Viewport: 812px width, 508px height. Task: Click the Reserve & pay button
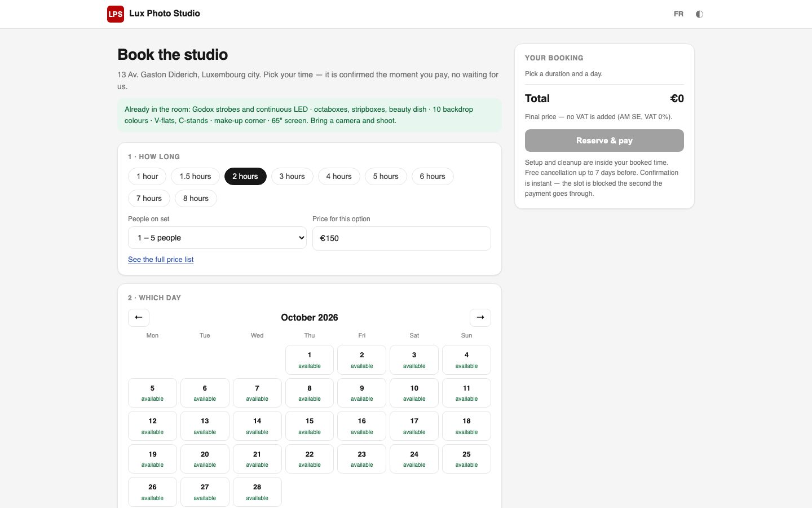coord(604,141)
